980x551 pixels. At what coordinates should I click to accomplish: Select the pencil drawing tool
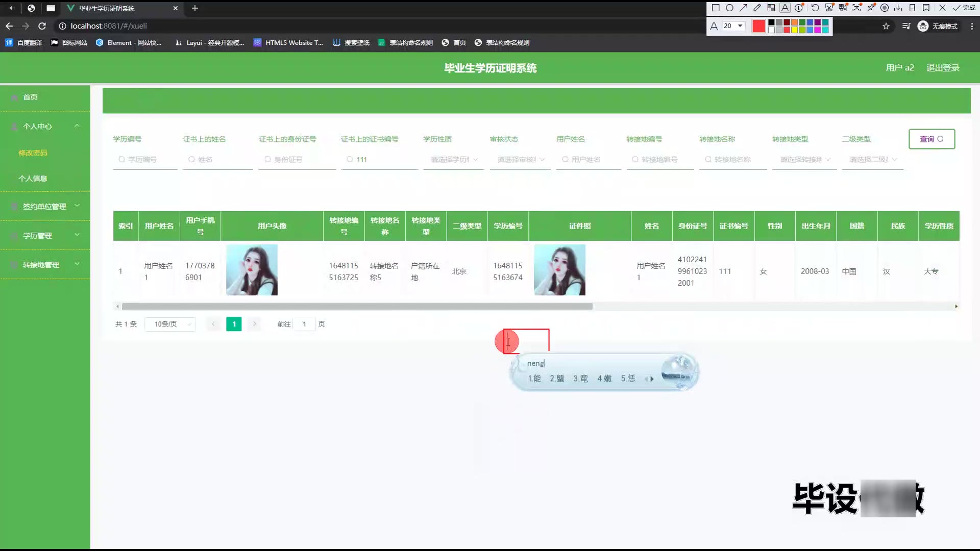[x=757, y=8]
